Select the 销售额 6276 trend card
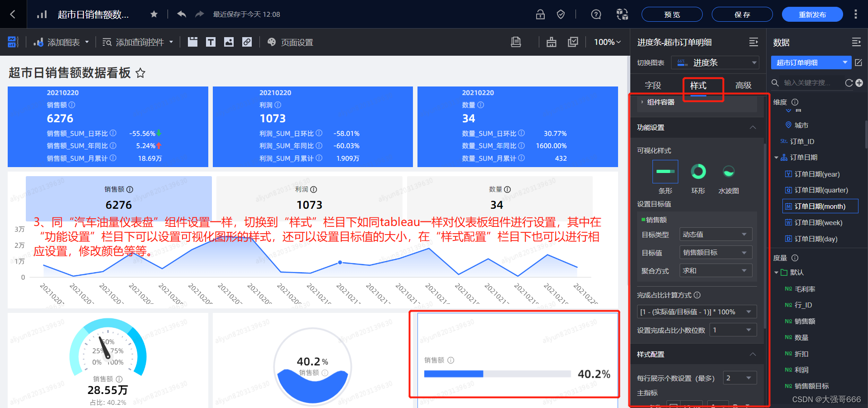The width and height of the screenshot is (868, 408). pos(119,198)
